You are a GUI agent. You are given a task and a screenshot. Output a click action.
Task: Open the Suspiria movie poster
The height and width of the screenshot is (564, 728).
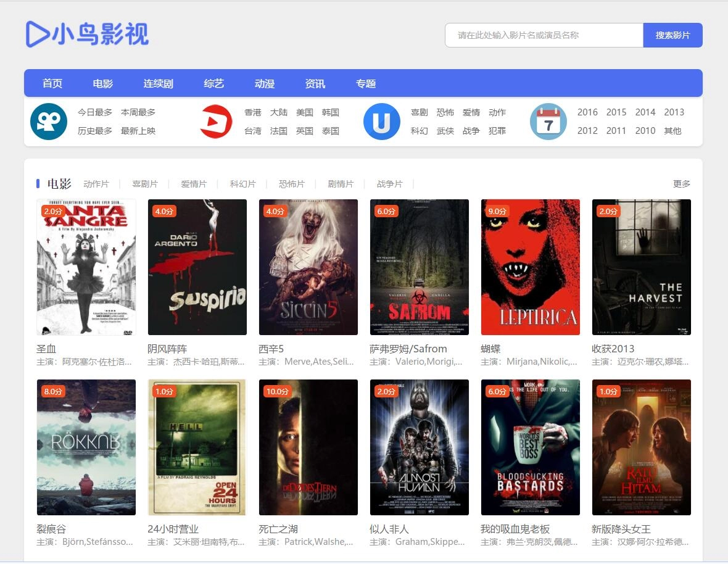(197, 267)
